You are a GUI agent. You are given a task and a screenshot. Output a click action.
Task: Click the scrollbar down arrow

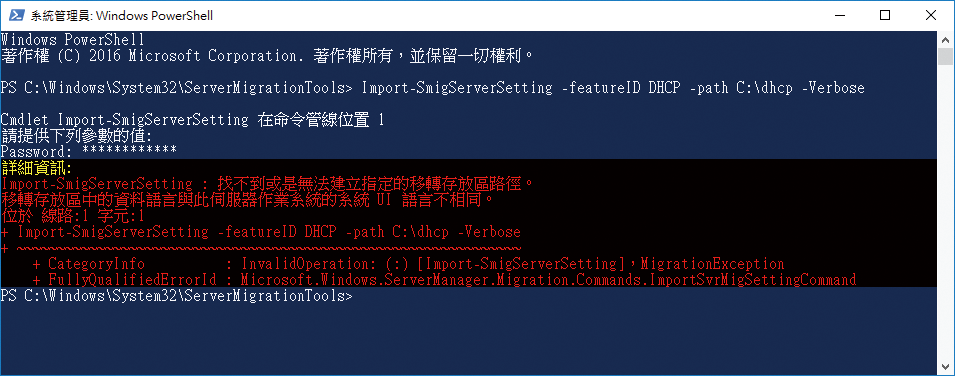pyautogui.click(x=945, y=365)
